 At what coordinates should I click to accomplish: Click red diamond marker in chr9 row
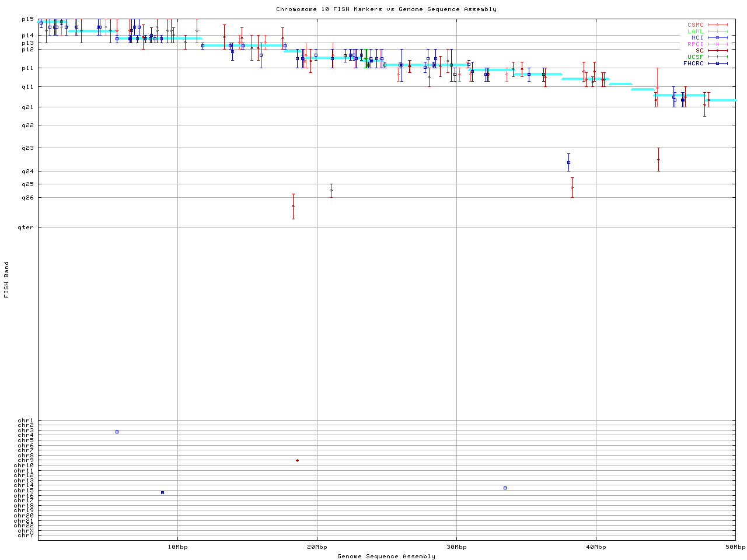(297, 460)
